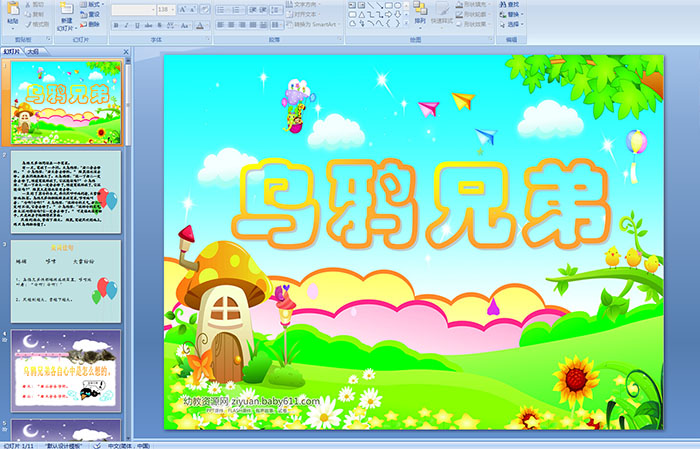Viewport: 700px width, 449px height.
Task: Click the Find binoculars icon
Action: coord(503,4)
